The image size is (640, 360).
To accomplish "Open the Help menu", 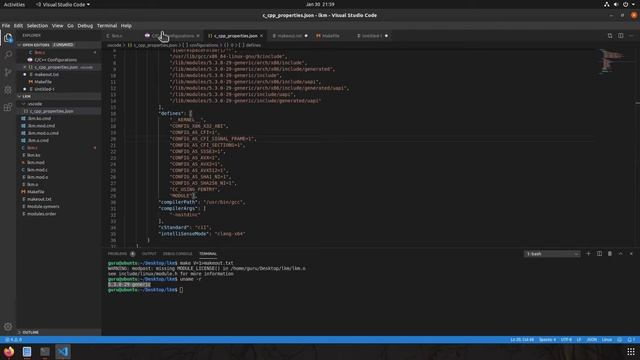I will (126, 25).
